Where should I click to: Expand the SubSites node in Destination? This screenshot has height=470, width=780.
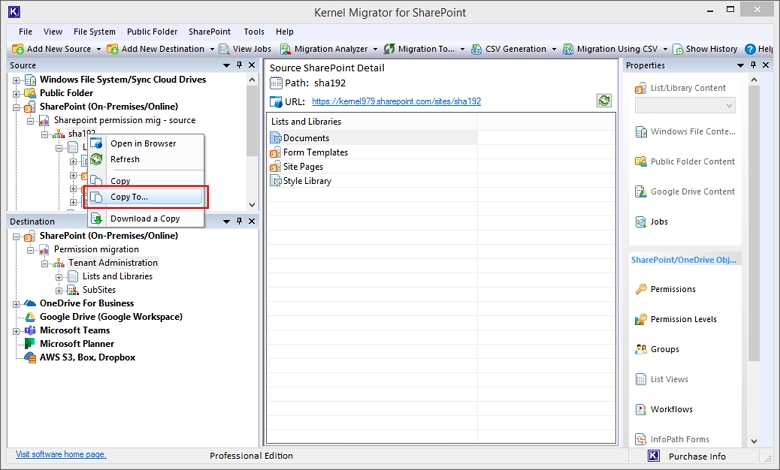(x=59, y=290)
